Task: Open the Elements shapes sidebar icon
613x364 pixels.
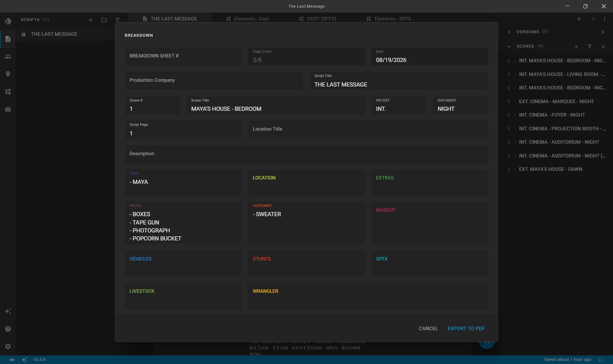Action: pos(8,92)
